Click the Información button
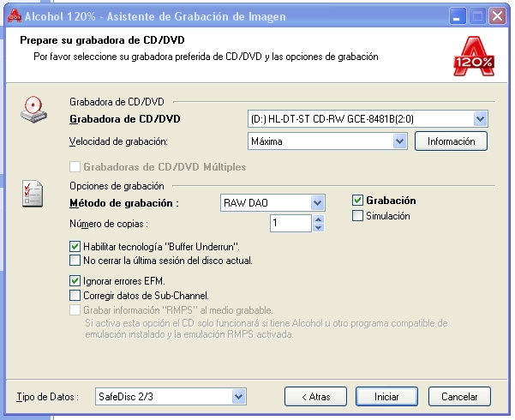 tap(451, 141)
